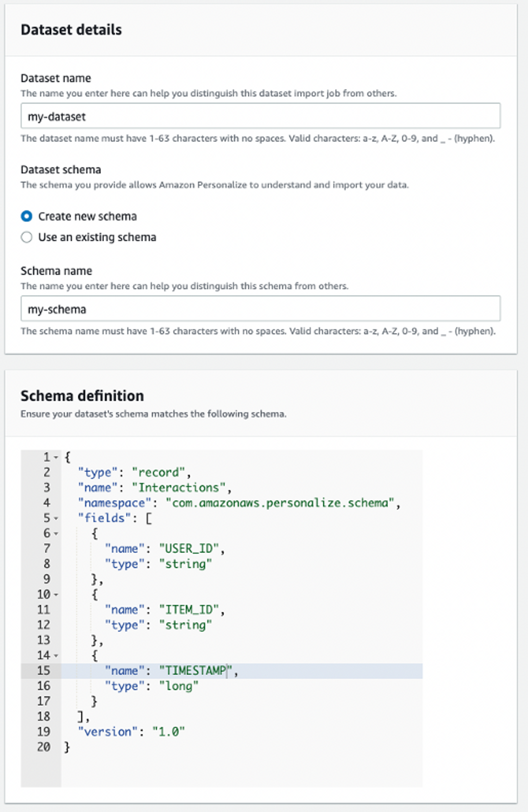Collapse the fields array at line 5
Viewport: 528px width, 812px height.
[x=56, y=518]
